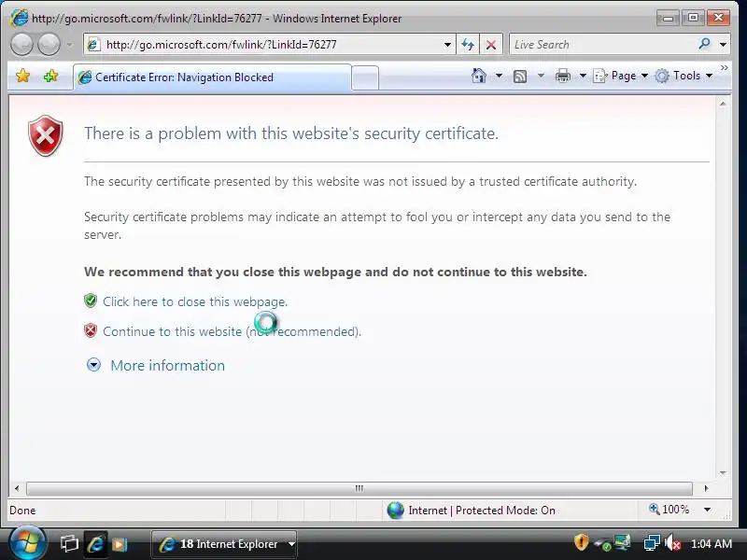Click 'Internet | Protected Mode: On' status text
The width and height of the screenshot is (747, 560).
(482, 511)
